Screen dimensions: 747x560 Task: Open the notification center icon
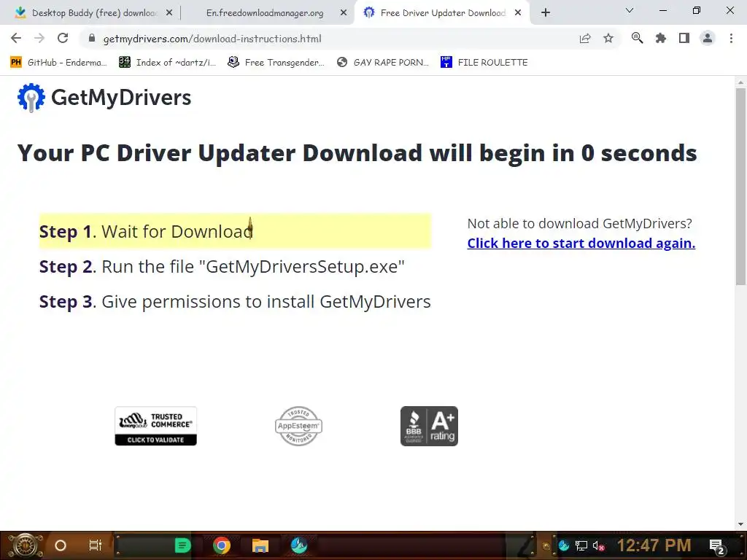[x=717, y=547]
